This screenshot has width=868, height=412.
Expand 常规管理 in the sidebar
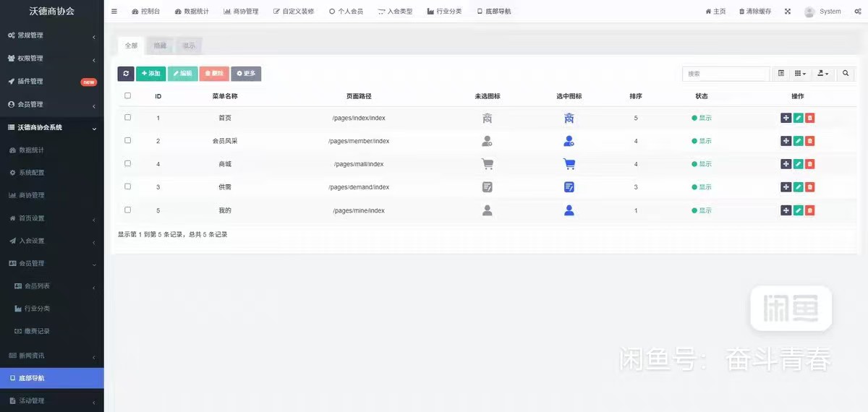pos(51,35)
